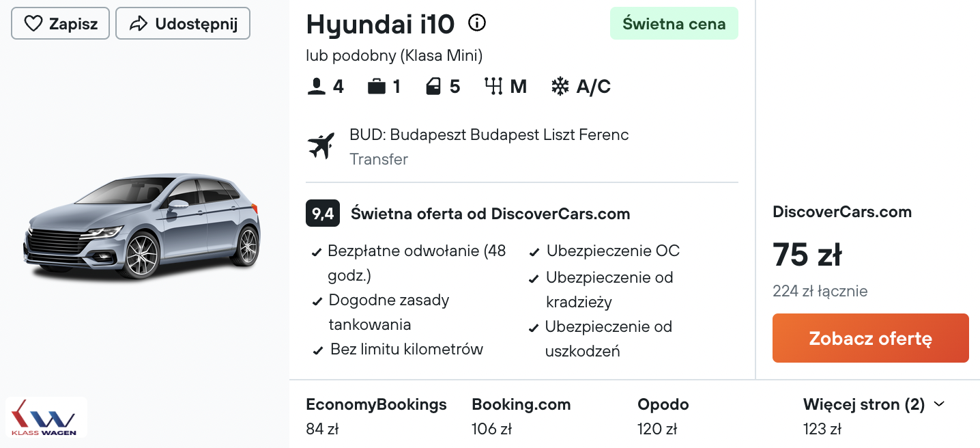Click the Hyundai i10 car image
Image resolution: width=980 pixels, height=448 pixels.
143,227
